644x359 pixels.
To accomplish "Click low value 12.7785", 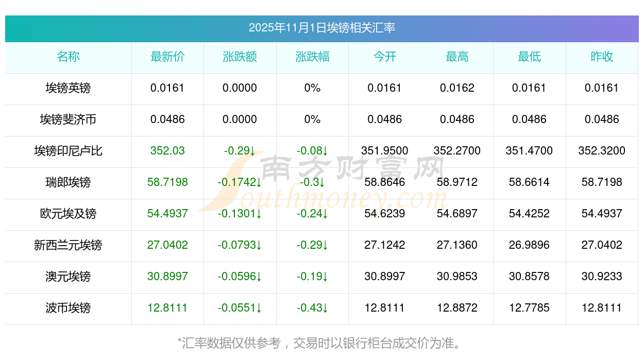I will [529, 308].
